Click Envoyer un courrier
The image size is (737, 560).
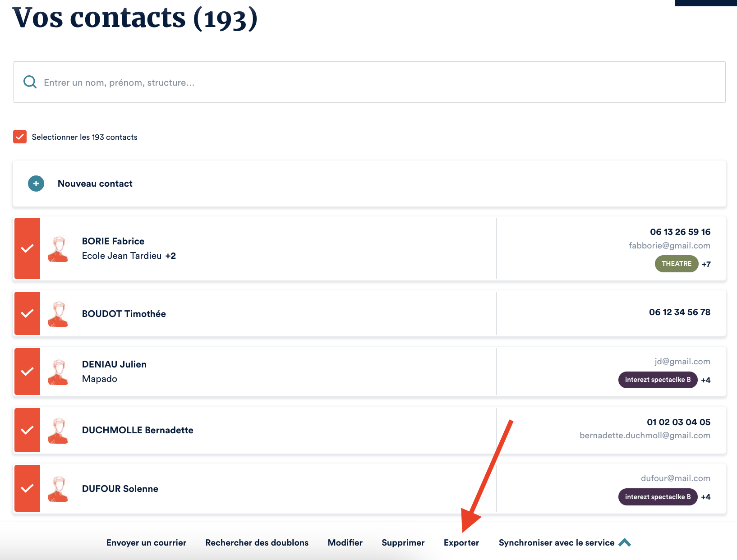146,542
